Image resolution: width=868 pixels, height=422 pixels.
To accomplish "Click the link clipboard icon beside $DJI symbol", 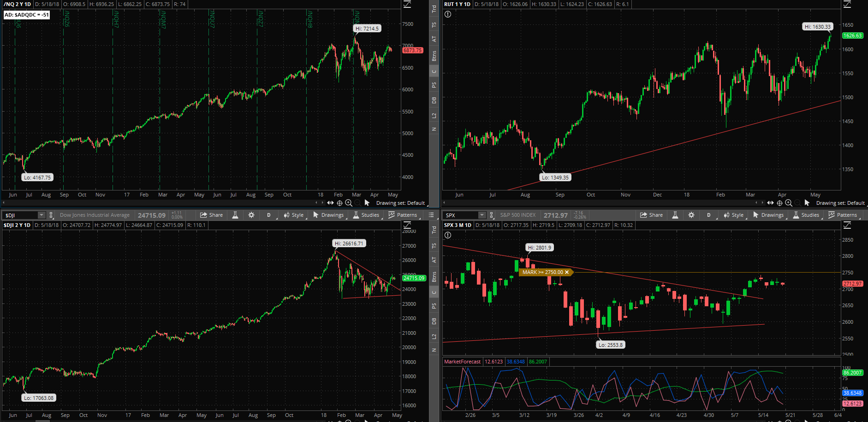I will coord(51,215).
